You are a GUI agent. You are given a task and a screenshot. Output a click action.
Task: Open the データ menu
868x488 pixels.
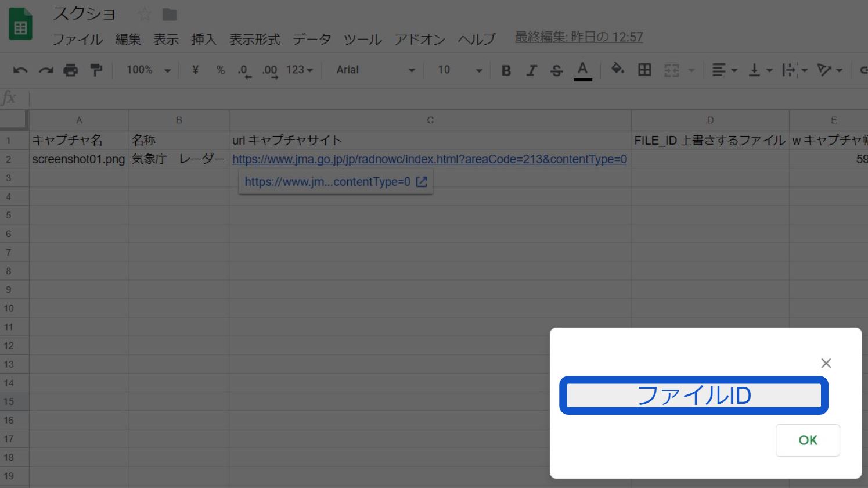pyautogui.click(x=312, y=40)
